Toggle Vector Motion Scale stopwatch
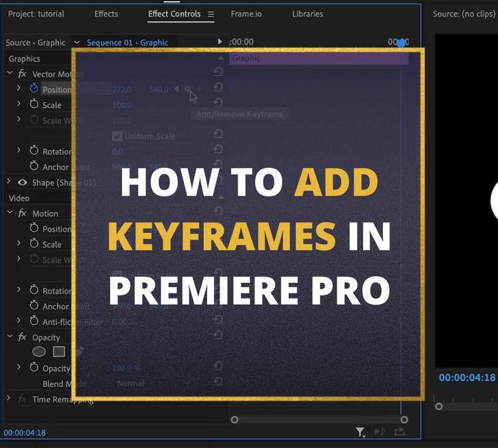 (x=34, y=104)
